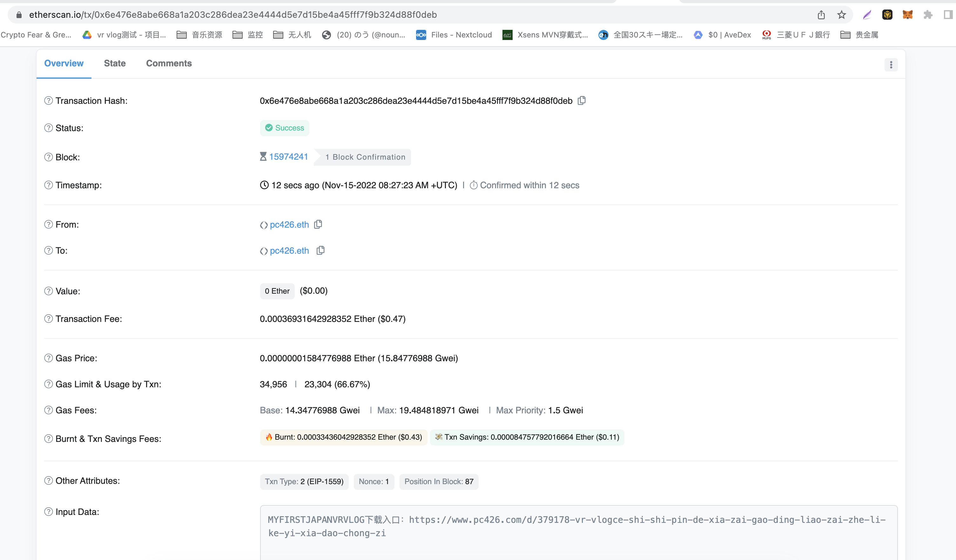Click the Position In Block: 87 badge
The image size is (956, 560).
tap(439, 482)
